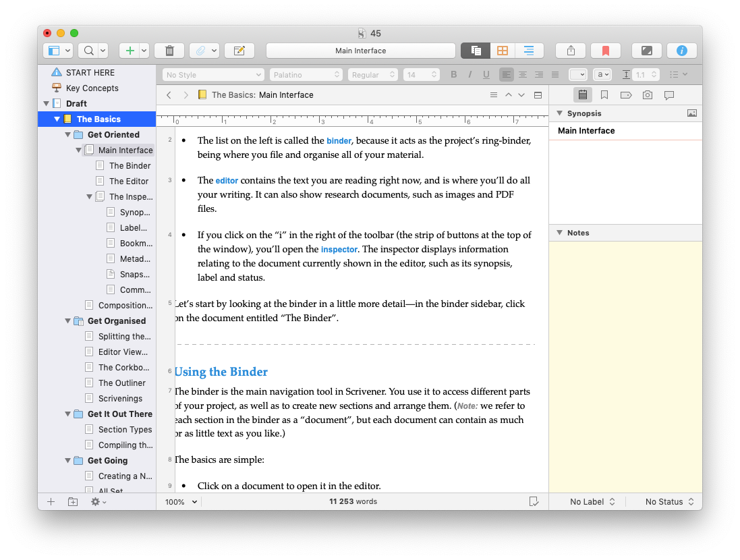740x560 pixels.
Task: Go forward in editor history
Action: click(186, 95)
